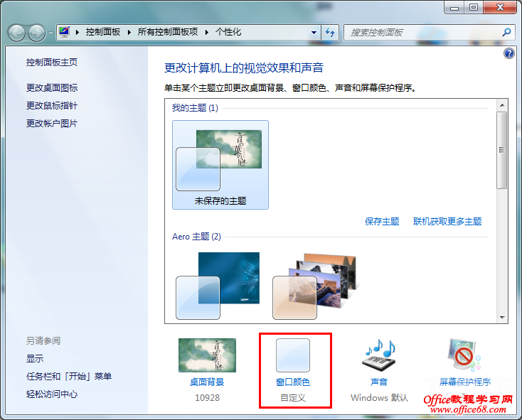522x420 pixels.
Task: Select the 个性化 breadcrumb
Action: [x=228, y=32]
